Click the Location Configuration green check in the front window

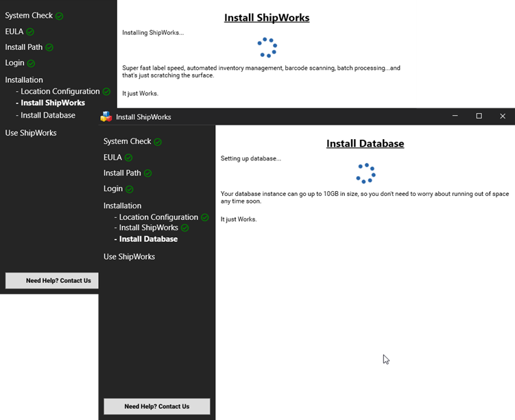(x=205, y=217)
